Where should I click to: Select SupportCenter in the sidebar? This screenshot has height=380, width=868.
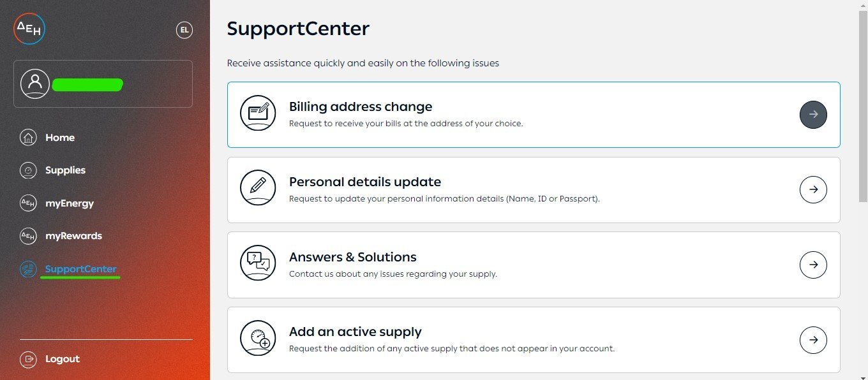click(x=80, y=269)
